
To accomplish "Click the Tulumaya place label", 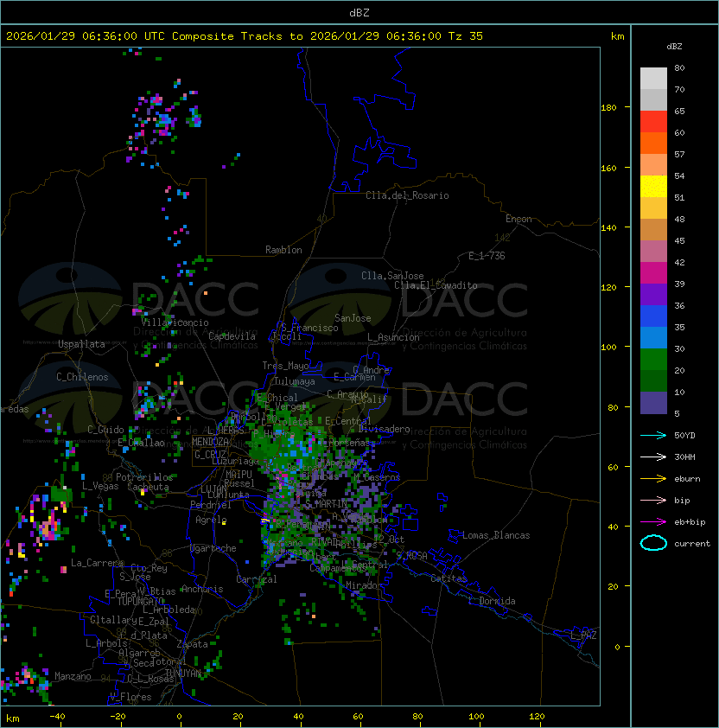I will 295,381.
